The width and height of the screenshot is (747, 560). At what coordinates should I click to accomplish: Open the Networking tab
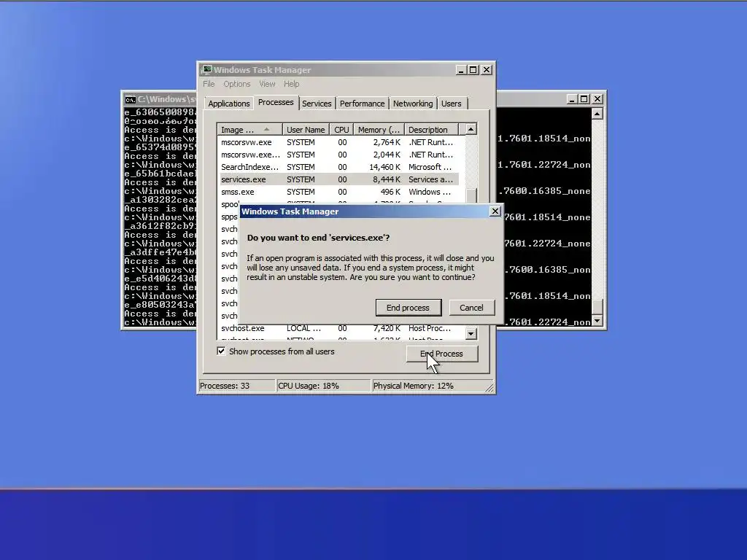(413, 104)
